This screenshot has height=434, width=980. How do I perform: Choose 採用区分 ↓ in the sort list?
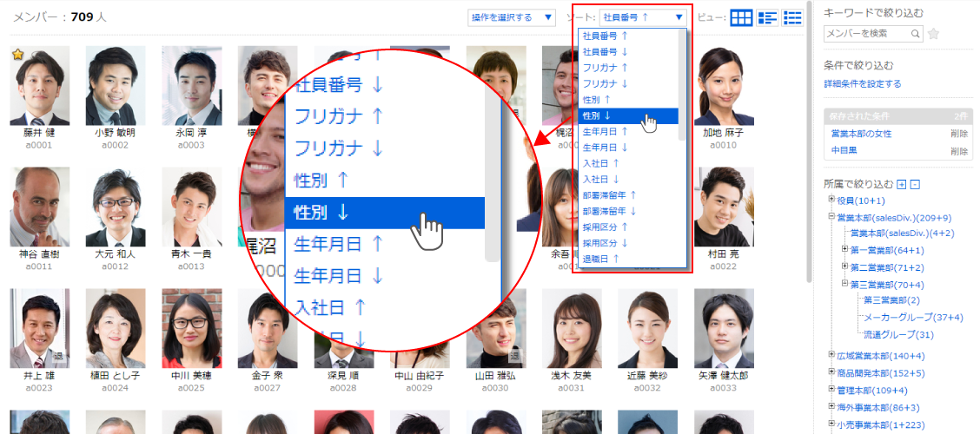(628, 242)
